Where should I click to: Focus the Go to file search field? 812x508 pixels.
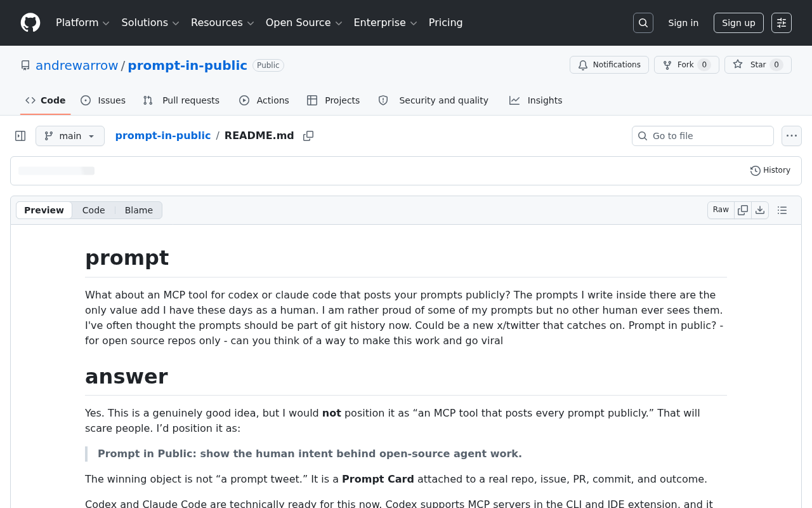tap(703, 136)
